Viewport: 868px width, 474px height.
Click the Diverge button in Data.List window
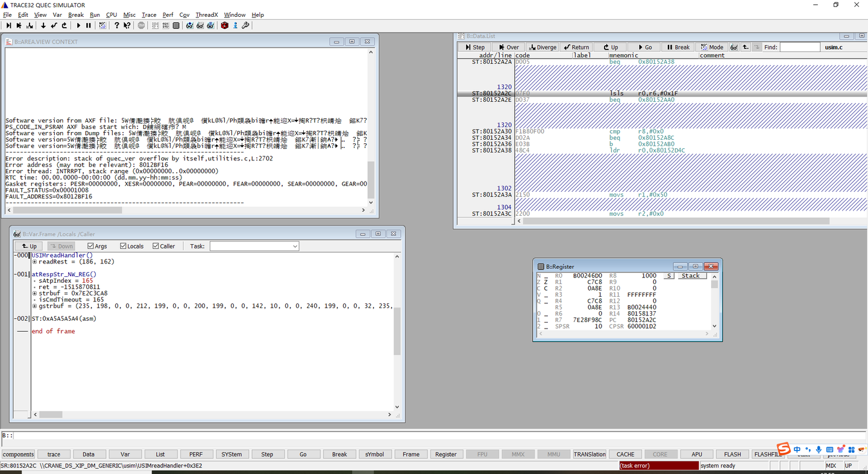click(x=542, y=47)
